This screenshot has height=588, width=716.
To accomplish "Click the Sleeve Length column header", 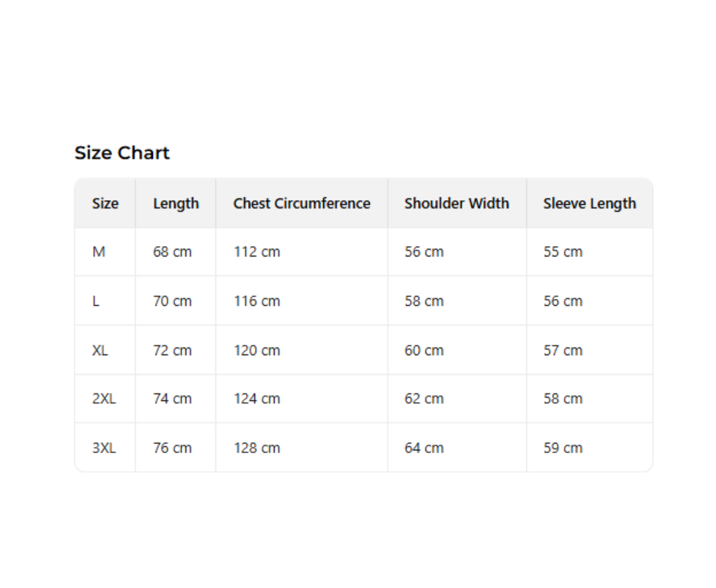I will pos(589,204).
